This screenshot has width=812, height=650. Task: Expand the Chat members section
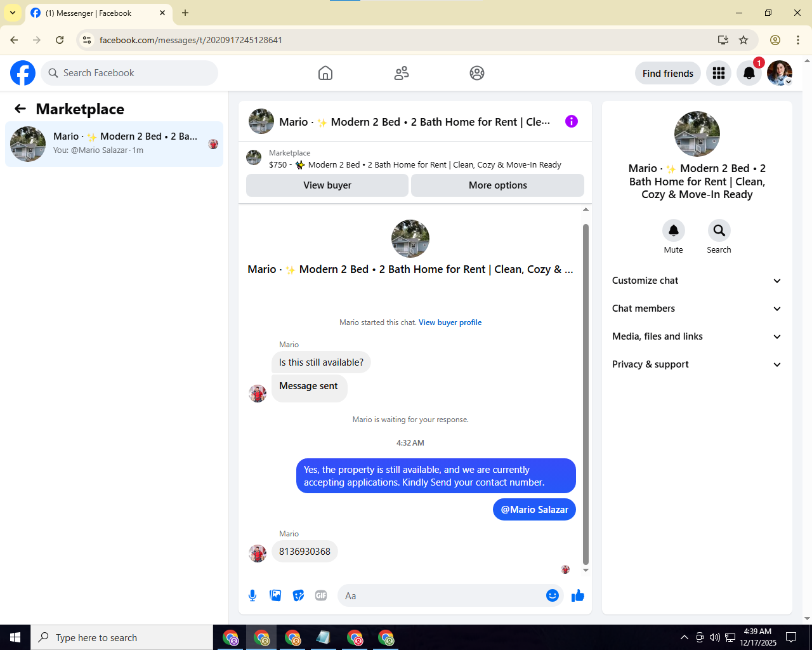697,308
